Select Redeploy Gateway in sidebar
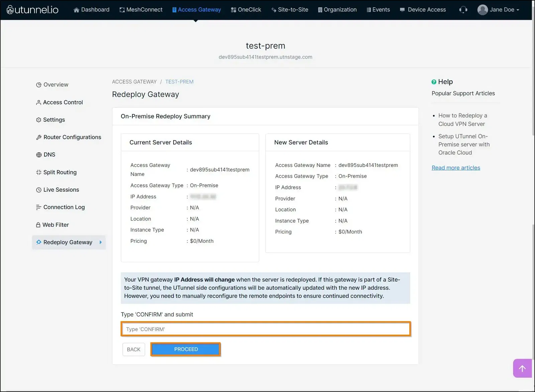 [x=69, y=242]
